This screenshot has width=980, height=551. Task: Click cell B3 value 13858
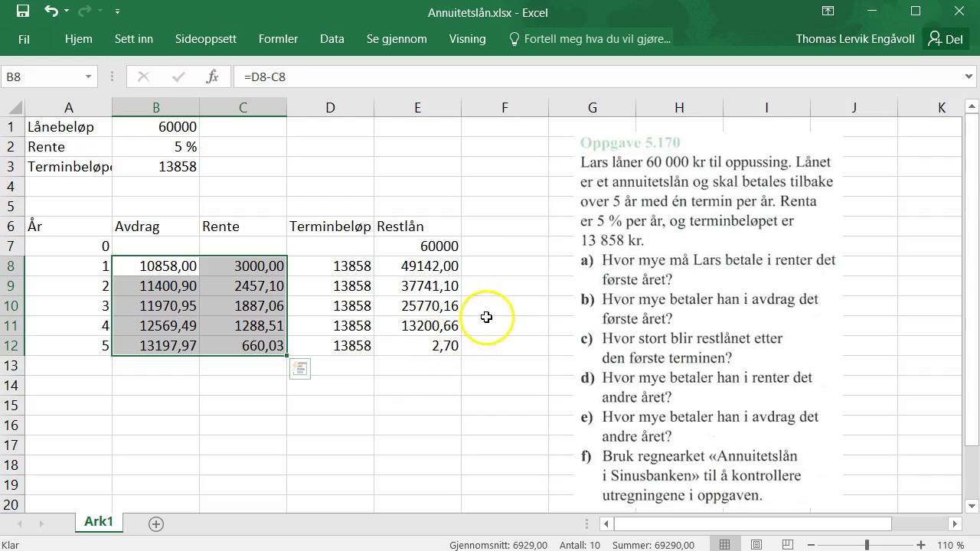(155, 167)
